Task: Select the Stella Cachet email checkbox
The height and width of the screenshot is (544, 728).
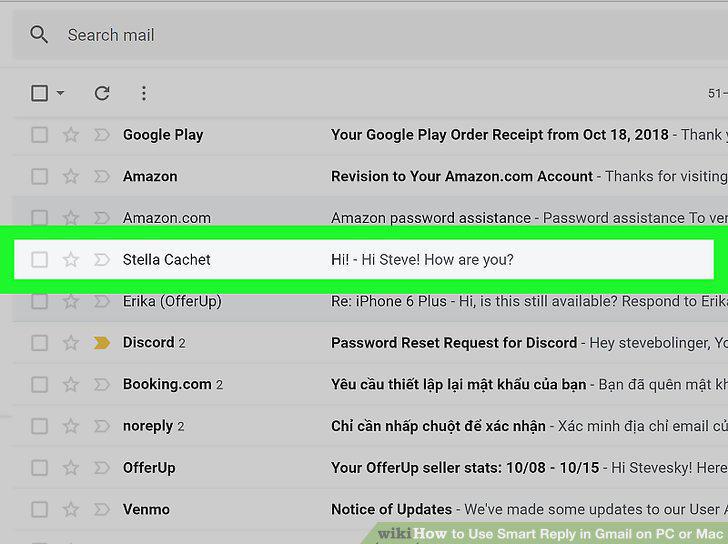Action: pyautogui.click(x=39, y=259)
